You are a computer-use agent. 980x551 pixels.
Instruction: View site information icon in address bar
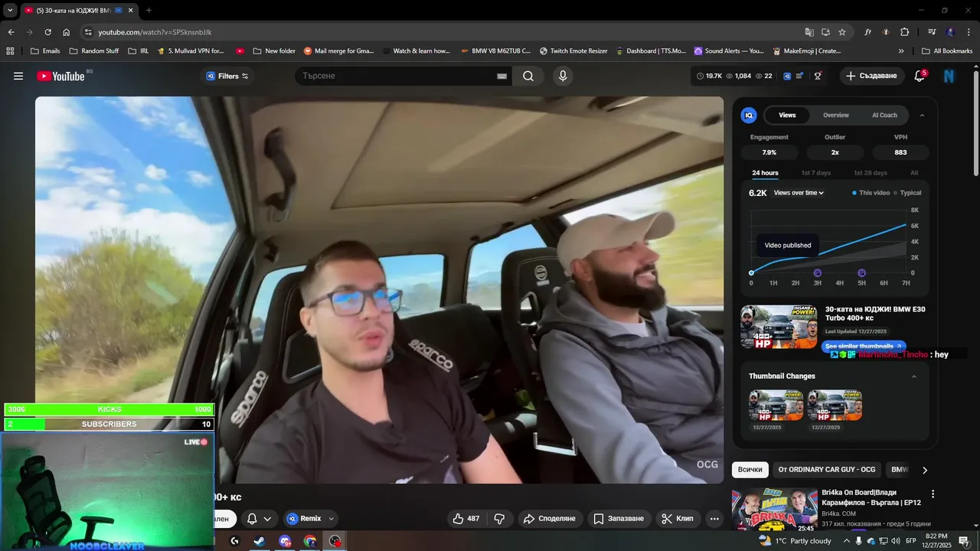tap(88, 32)
